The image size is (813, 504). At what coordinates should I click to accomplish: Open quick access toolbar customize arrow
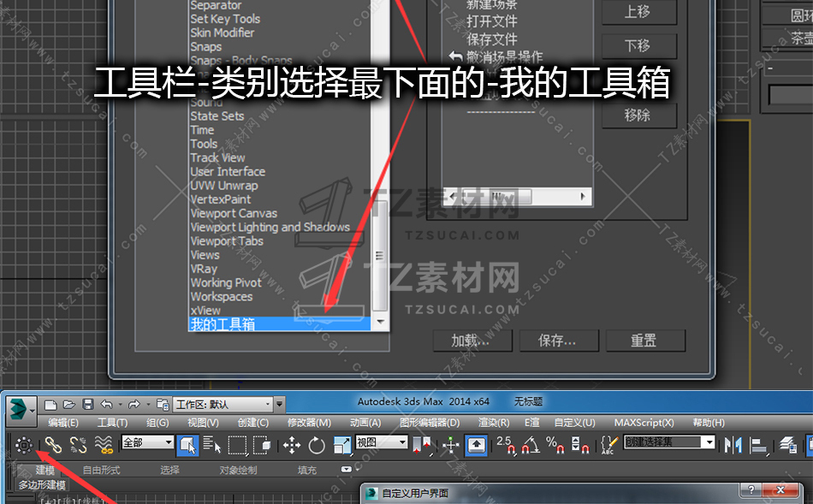(280, 405)
